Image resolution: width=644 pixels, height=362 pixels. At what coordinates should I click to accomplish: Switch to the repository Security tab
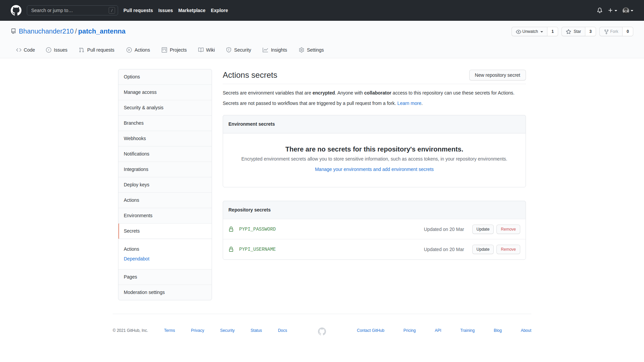(x=239, y=50)
